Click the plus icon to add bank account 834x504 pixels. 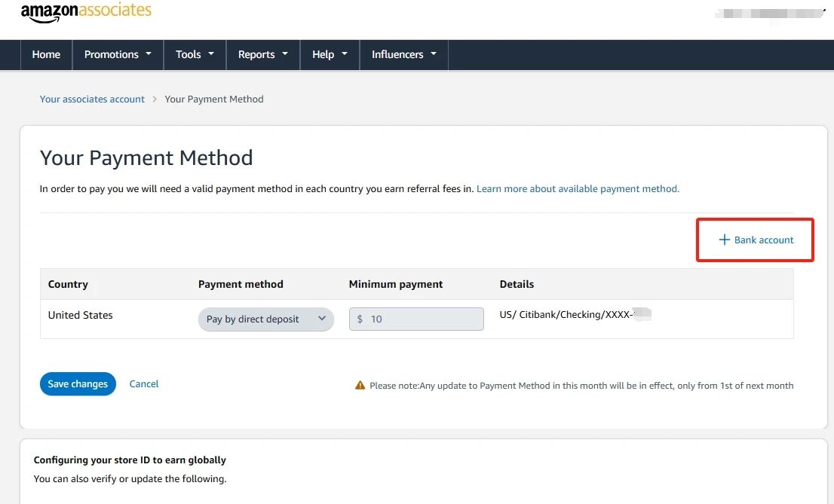tap(724, 240)
